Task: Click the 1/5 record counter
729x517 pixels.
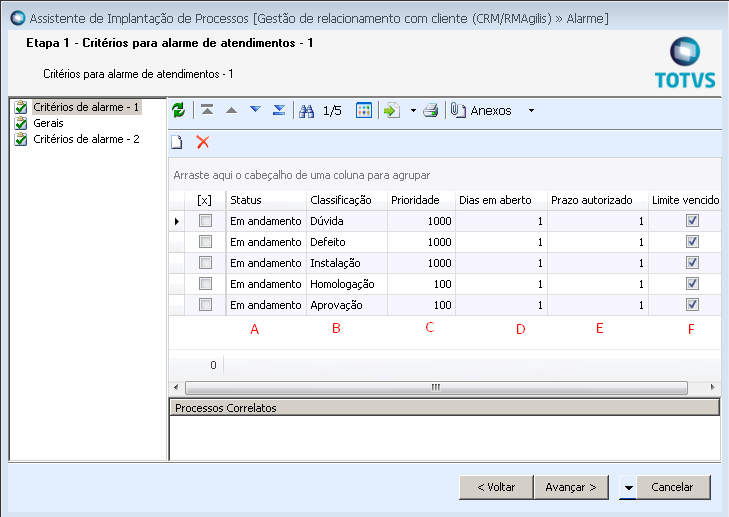Action: click(x=332, y=111)
